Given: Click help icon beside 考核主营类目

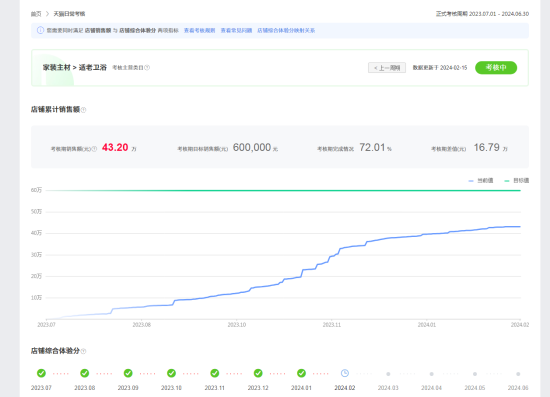Looking at the screenshot, I should [x=147, y=68].
